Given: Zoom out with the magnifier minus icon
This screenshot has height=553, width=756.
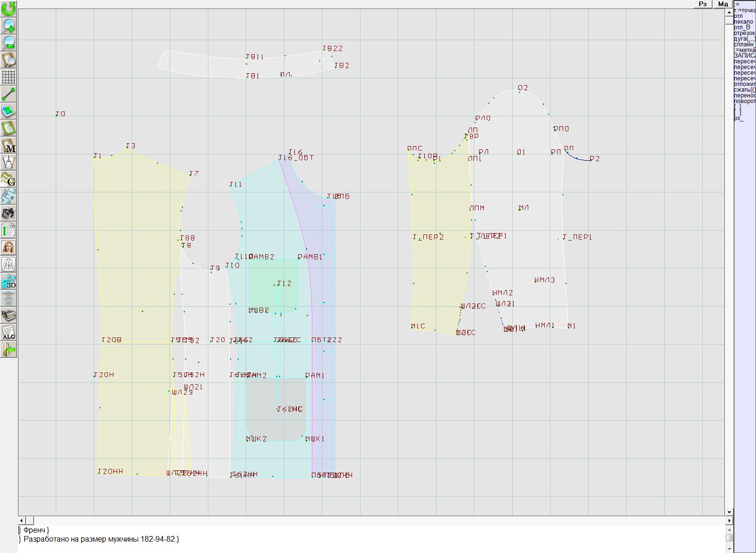Looking at the screenshot, I should tap(9, 43).
